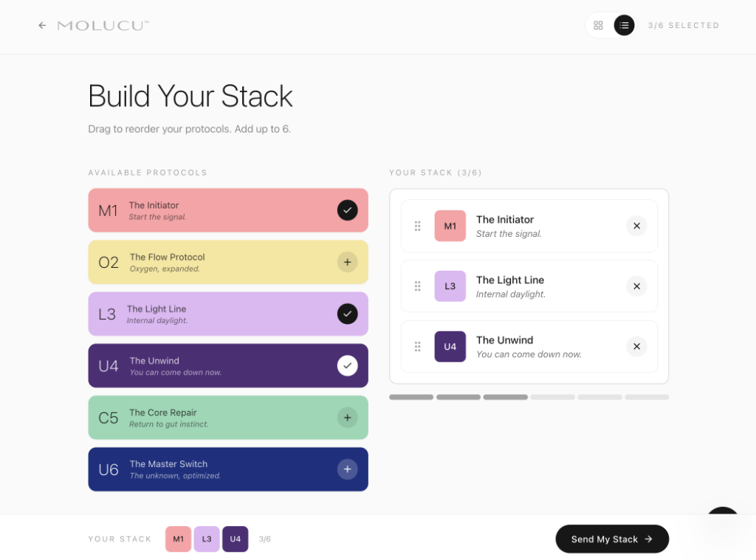Screen dimensions: 756x560
Task: Click "Start the signal." in the M1 protocol card
Action: click(157, 217)
